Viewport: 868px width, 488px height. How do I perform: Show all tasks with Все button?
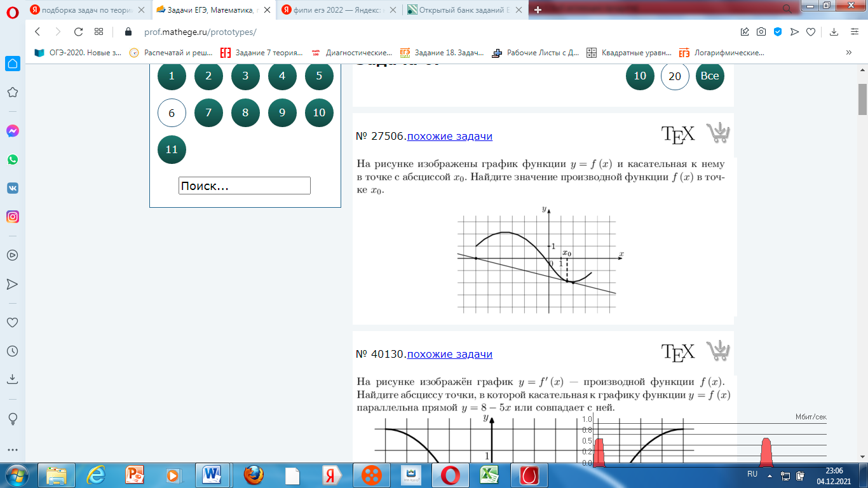pyautogui.click(x=710, y=76)
